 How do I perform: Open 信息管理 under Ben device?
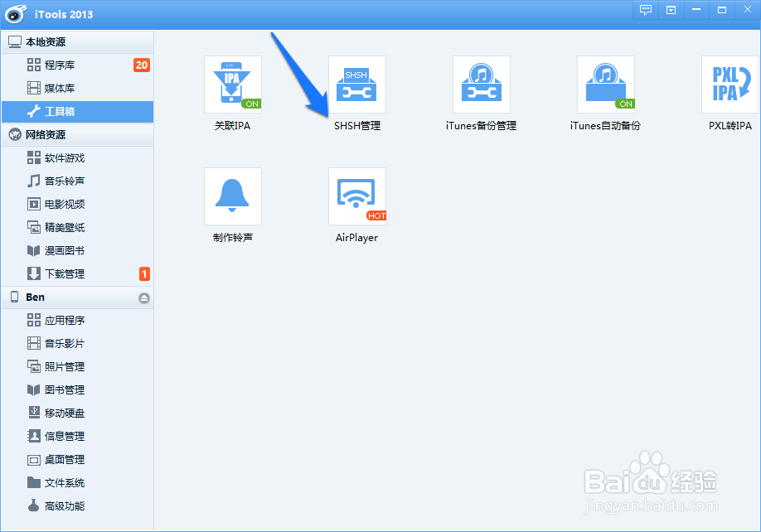pyautogui.click(x=78, y=437)
